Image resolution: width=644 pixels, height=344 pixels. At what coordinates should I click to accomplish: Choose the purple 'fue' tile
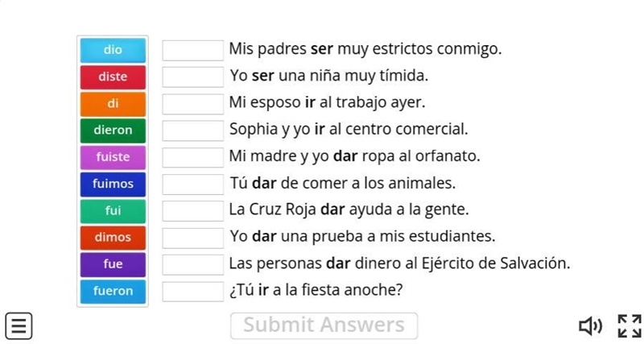113,264
